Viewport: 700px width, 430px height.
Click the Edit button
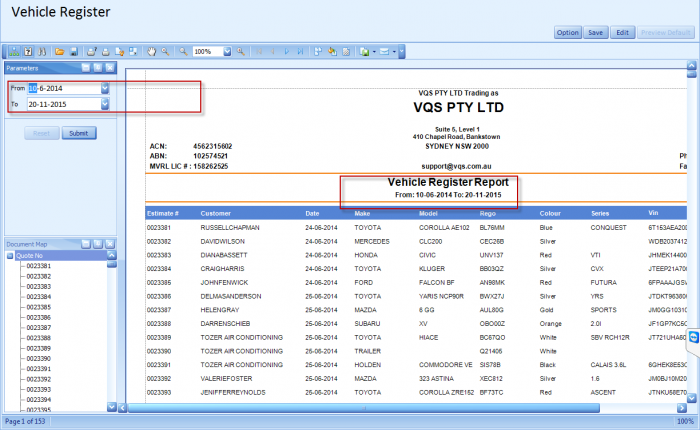point(622,33)
